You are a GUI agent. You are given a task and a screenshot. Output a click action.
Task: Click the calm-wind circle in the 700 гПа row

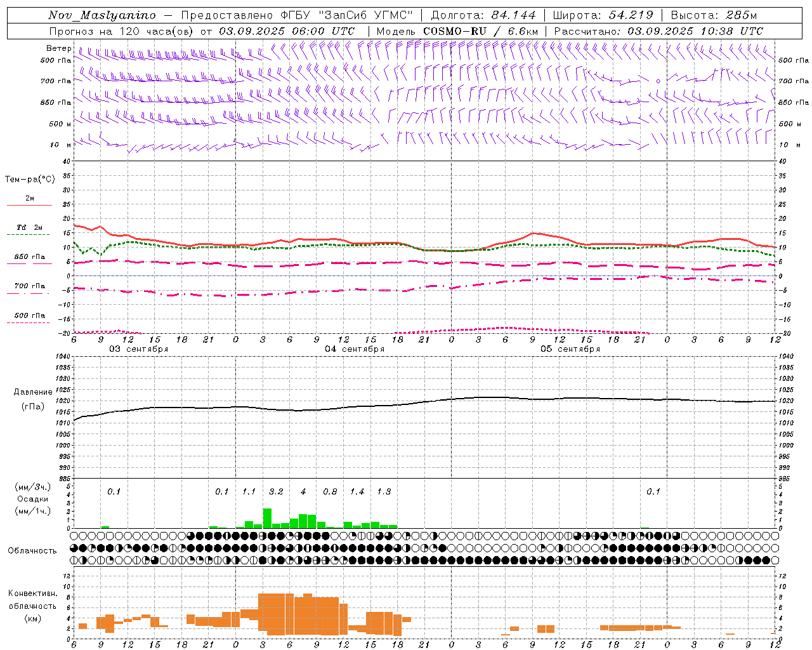point(658,81)
